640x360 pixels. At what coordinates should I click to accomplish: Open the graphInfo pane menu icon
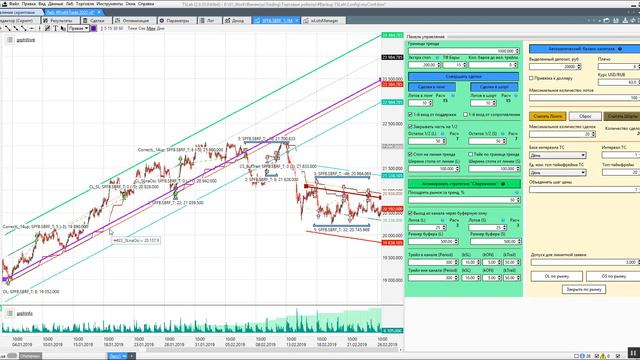coord(10,313)
